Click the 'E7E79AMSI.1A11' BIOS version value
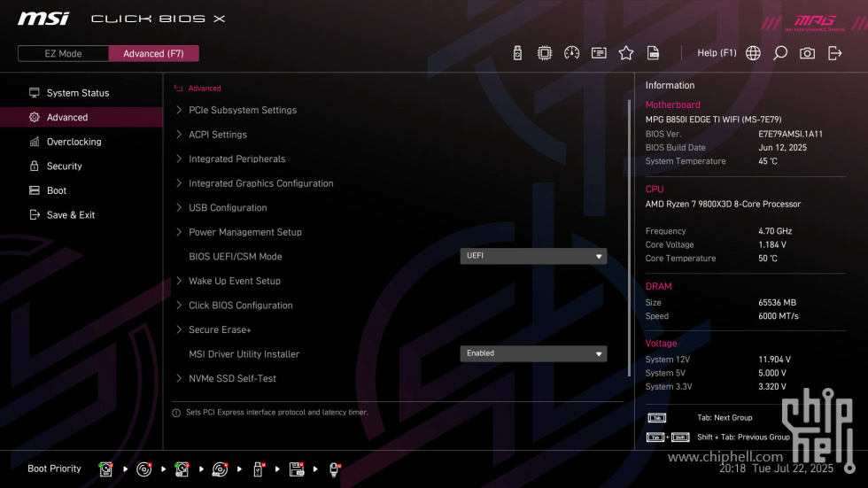868x488 pixels. [x=790, y=134]
